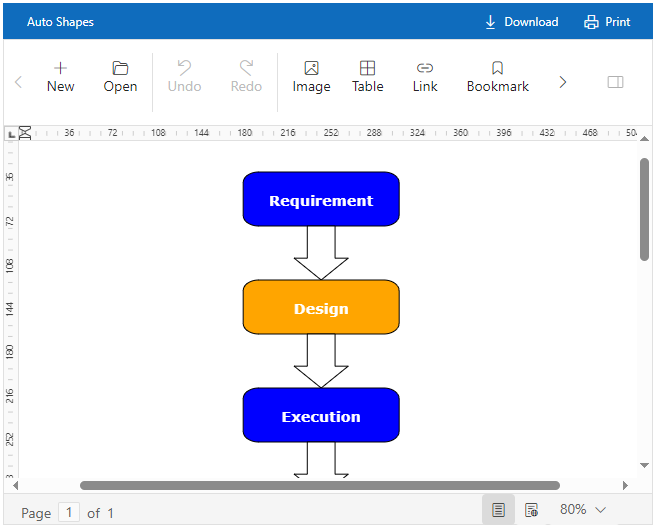Click the vertical scrollbar down arrow
This screenshot has height=530, width=656.
[644, 465]
